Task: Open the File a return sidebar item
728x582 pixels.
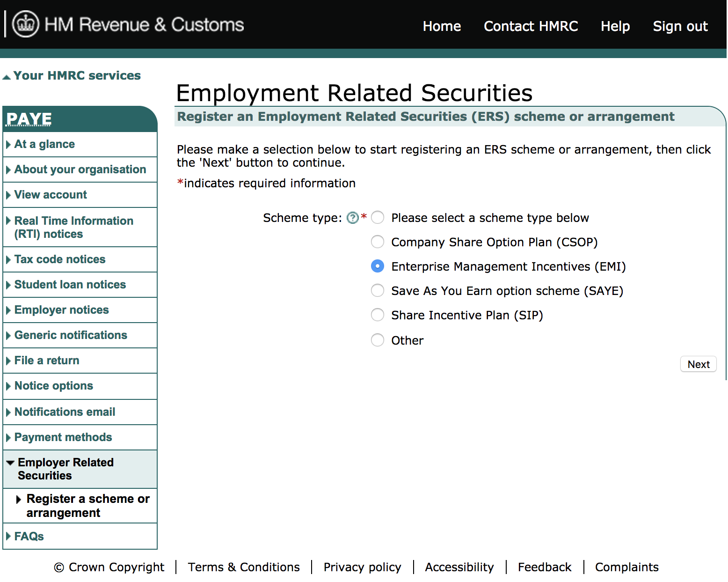Action: coord(46,360)
